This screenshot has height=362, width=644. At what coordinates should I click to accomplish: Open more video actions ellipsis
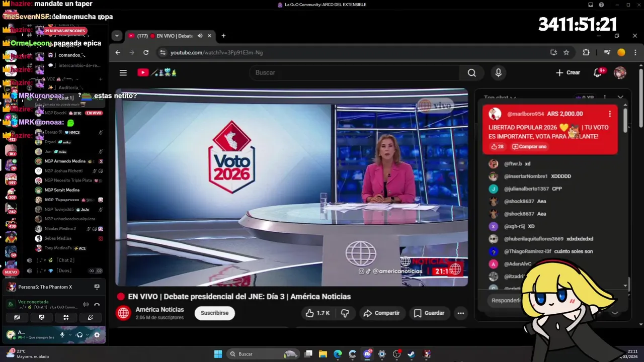(460, 313)
